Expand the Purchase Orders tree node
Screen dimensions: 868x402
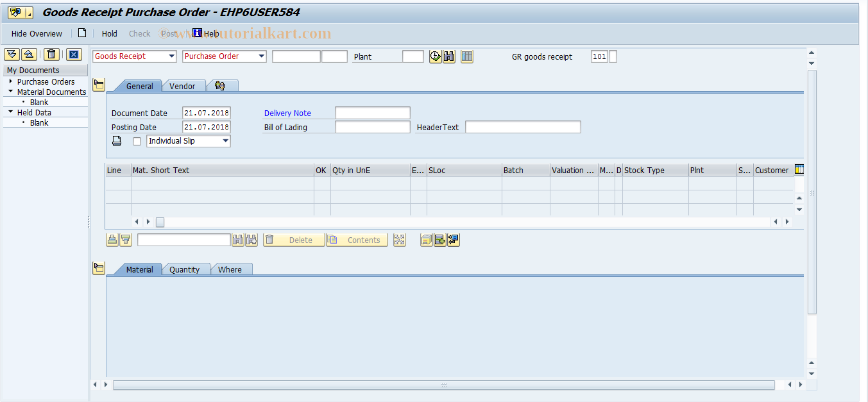tap(11, 81)
